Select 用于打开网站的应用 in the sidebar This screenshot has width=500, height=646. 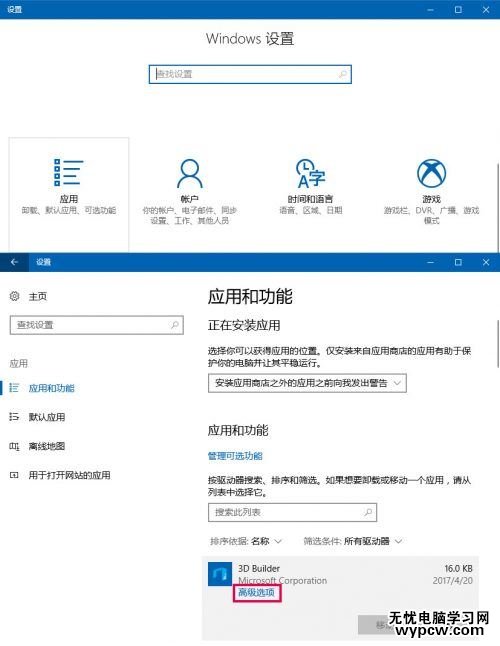click(69, 475)
